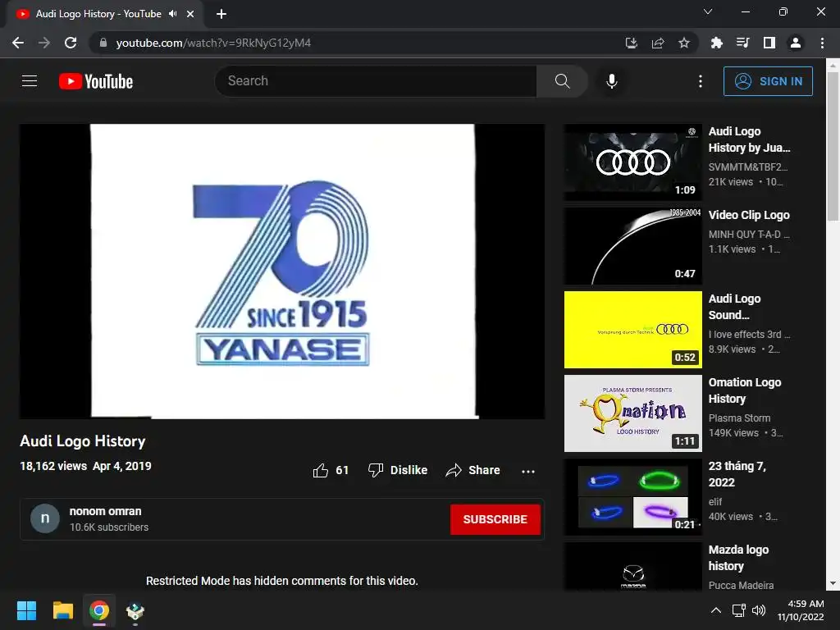This screenshot has width=840, height=630.
Task: Mute the tab via its speaker icon
Action: [172, 14]
